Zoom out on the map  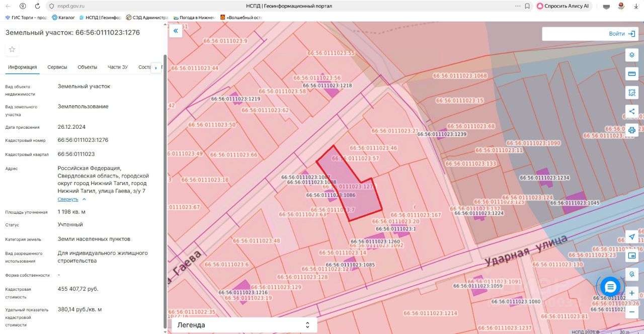coord(632,311)
